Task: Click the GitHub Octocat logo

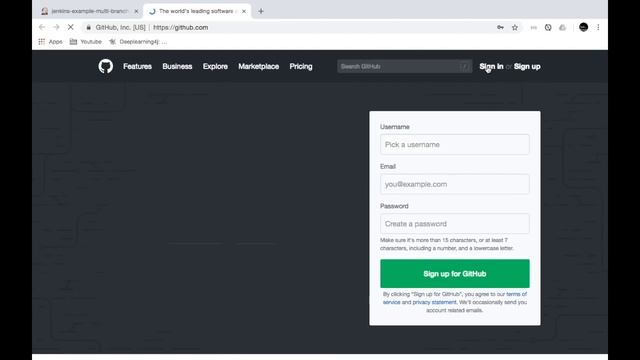Action: (x=106, y=66)
